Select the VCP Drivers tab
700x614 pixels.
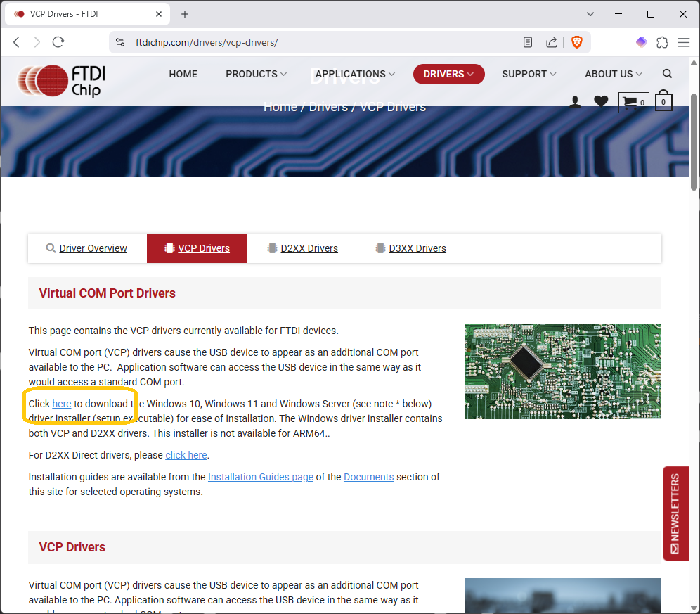point(197,248)
